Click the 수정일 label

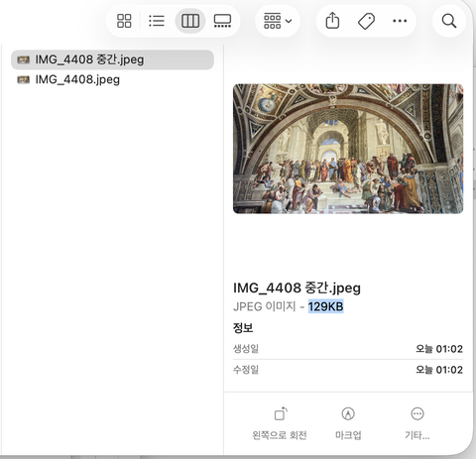point(246,370)
